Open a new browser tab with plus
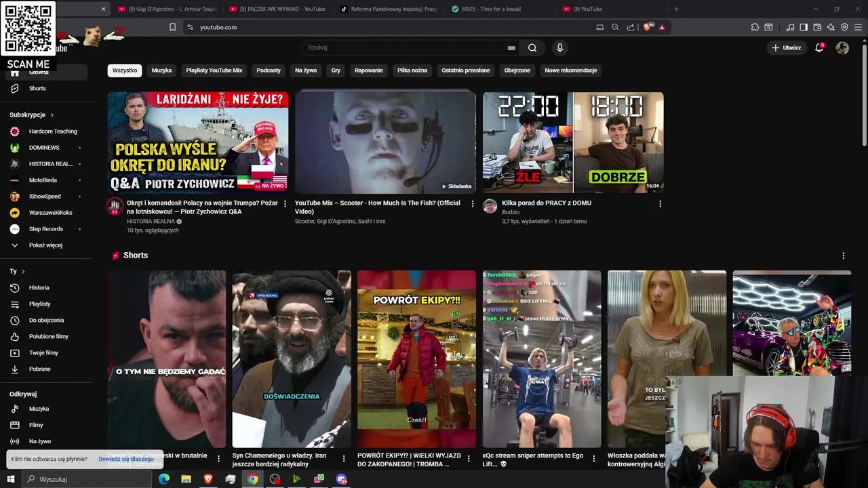 point(676,9)
